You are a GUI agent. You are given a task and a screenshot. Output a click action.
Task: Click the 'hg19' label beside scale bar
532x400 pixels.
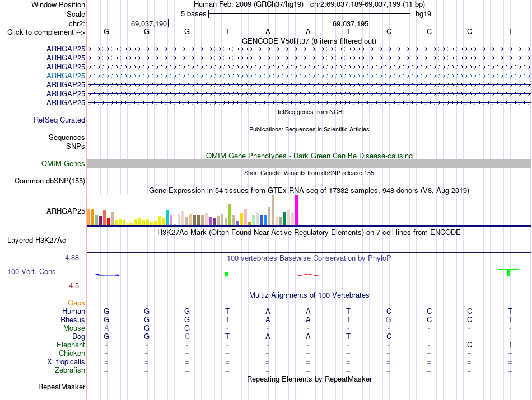pyautogui.click(x=423, y=14)
